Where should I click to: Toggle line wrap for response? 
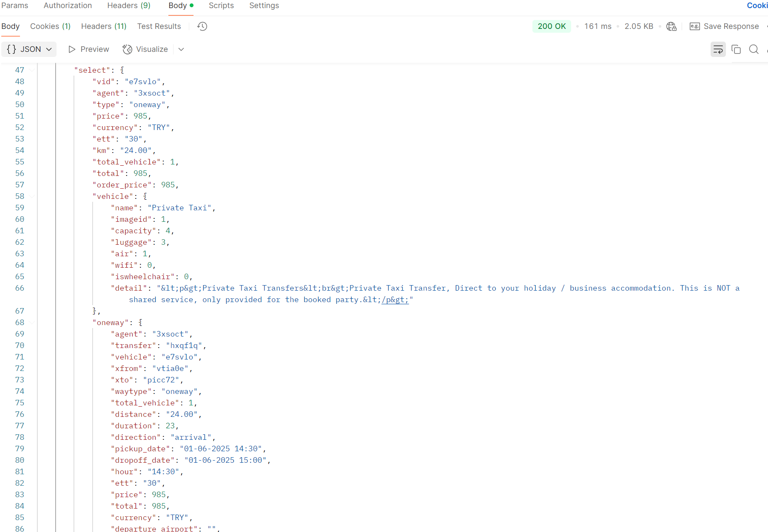tap(718, 49)
